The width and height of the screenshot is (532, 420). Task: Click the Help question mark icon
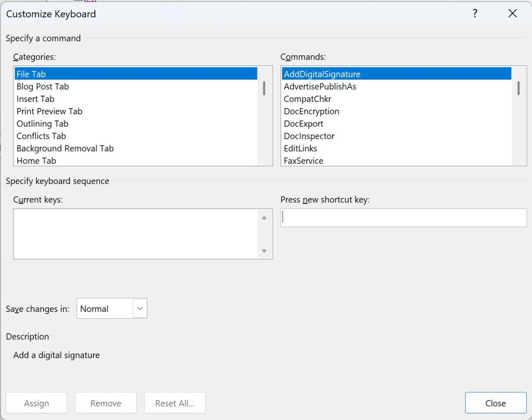point(474,14)
